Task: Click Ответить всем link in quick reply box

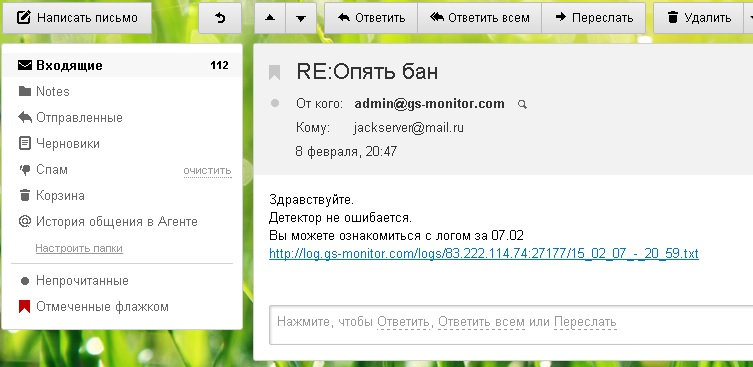Action: [x=481, y=321]
